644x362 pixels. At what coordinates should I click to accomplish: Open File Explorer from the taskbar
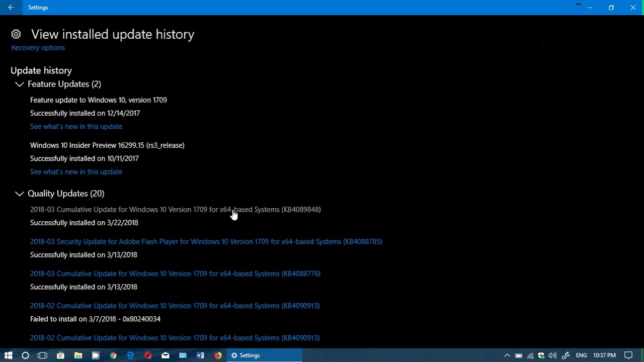click(78, 355)
